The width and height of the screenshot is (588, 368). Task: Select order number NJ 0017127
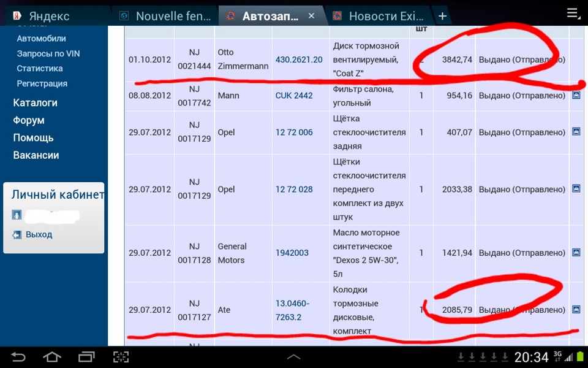(194, 310)
